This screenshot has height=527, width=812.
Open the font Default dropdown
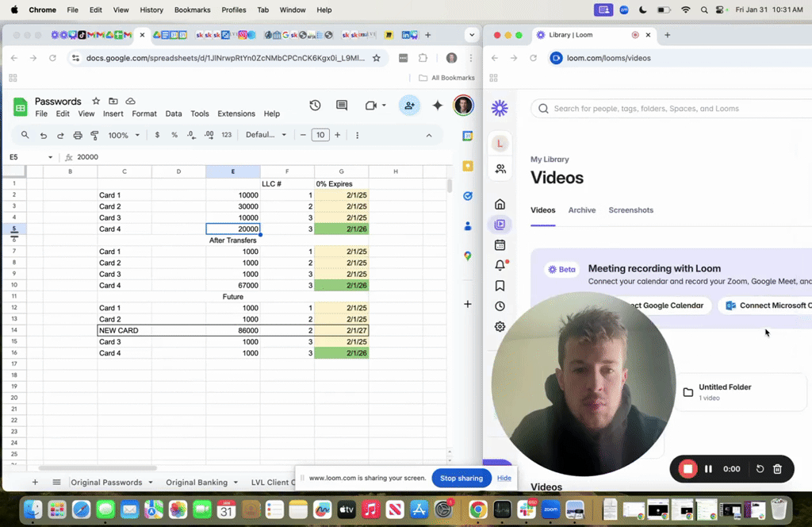266,135
